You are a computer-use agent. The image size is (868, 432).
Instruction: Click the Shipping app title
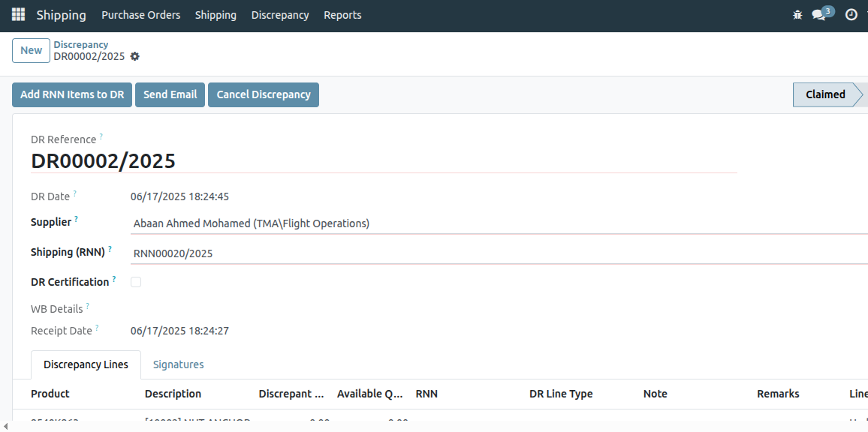pyautogui.click(x=62, y=15)
